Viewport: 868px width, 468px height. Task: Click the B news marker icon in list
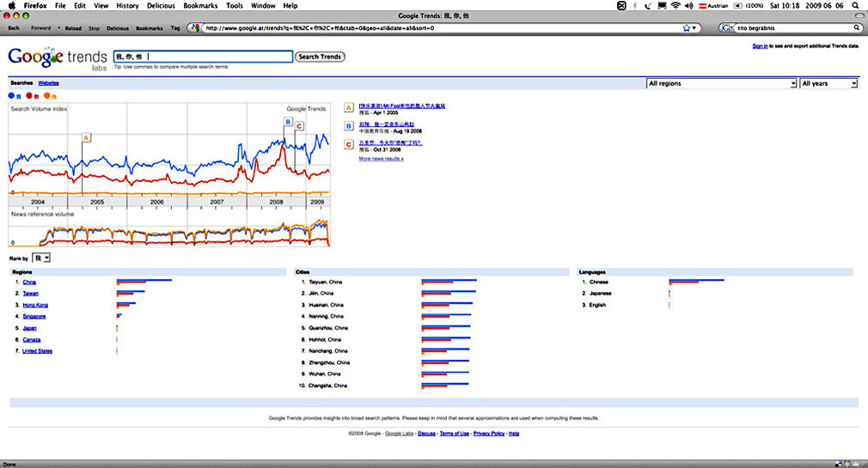pyautogui.click(x=349, y=126)
